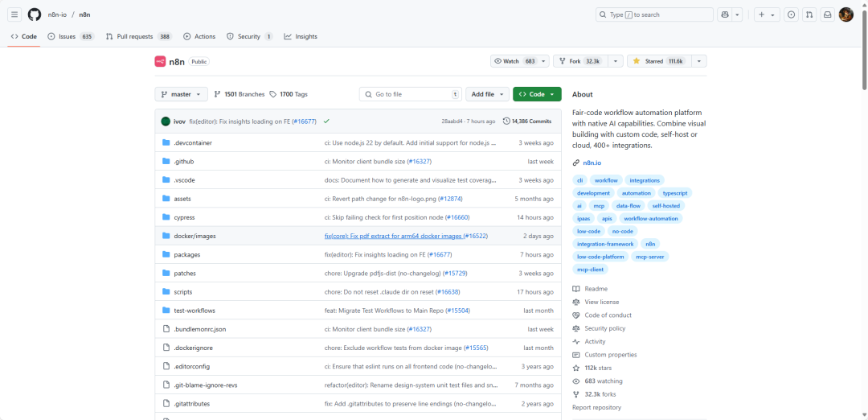
Task: Expand the Add file dropdown
Action: (487, 94)
